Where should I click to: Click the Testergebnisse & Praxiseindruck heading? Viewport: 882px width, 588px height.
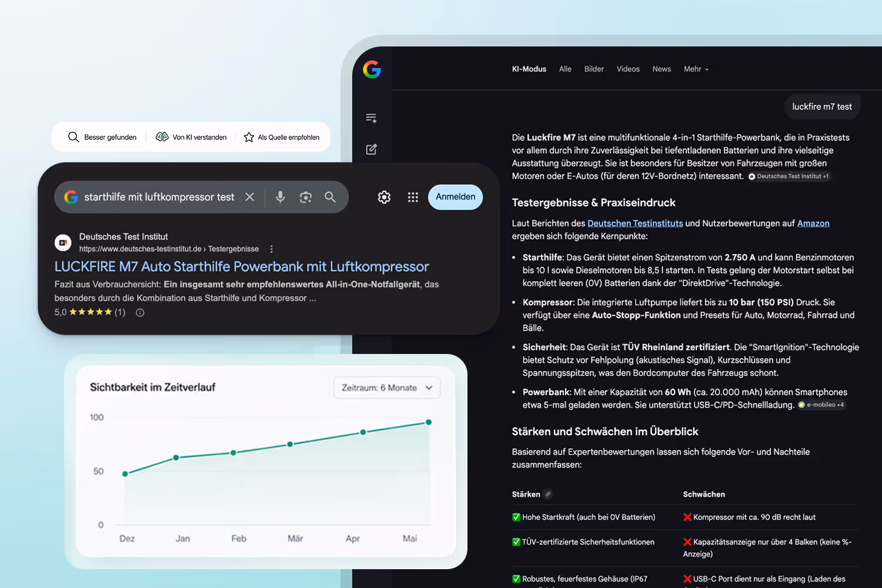[594, 203]
